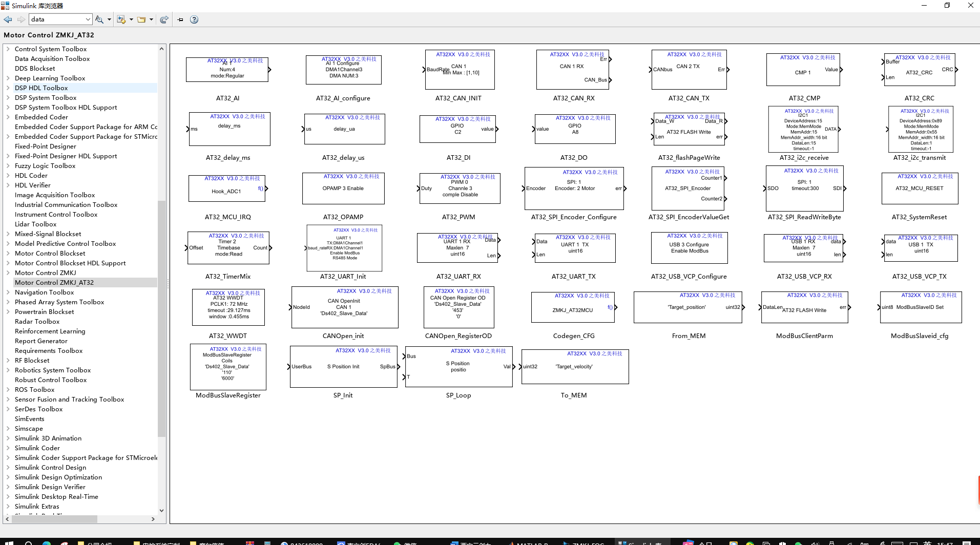The width and height of the screenshot is (980, 545).
Task: Open search options dropdown arrow beside magnifier
Action: [x=109, y=19]
